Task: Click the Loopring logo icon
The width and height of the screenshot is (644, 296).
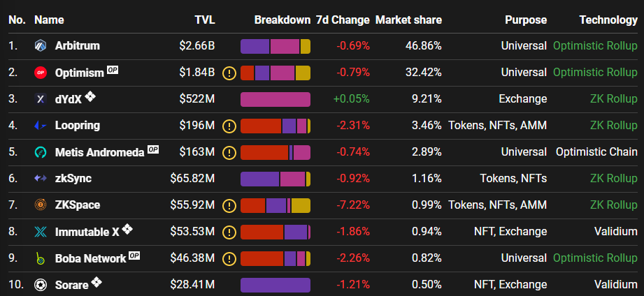Action: (x=41, y=126)
